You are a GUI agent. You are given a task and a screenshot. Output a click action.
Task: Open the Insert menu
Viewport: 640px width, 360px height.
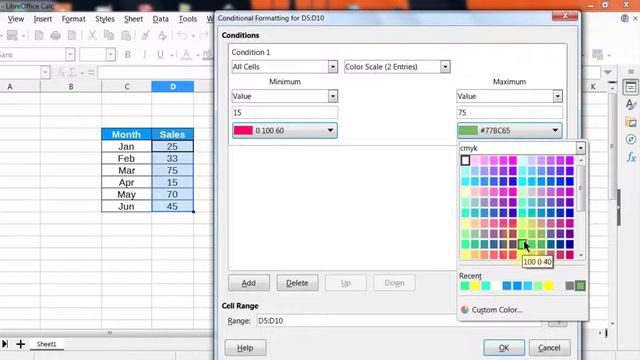[x=42, y=19]
